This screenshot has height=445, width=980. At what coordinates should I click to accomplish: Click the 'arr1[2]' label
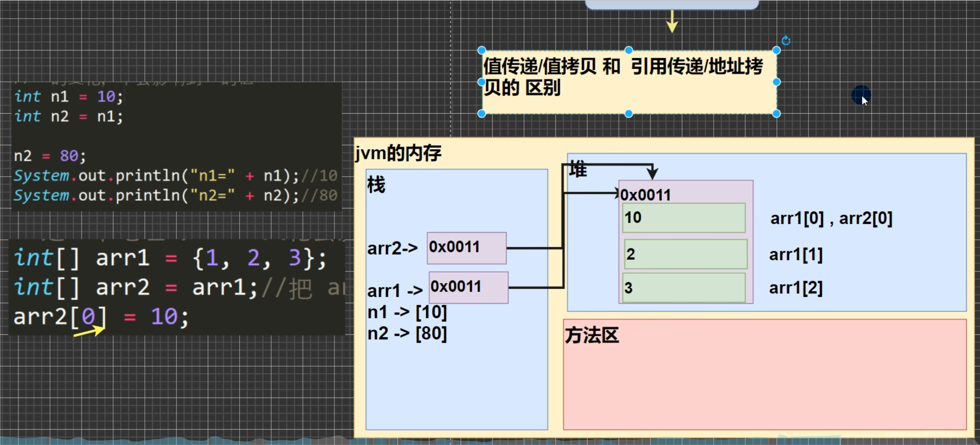[x=796, y=288]
